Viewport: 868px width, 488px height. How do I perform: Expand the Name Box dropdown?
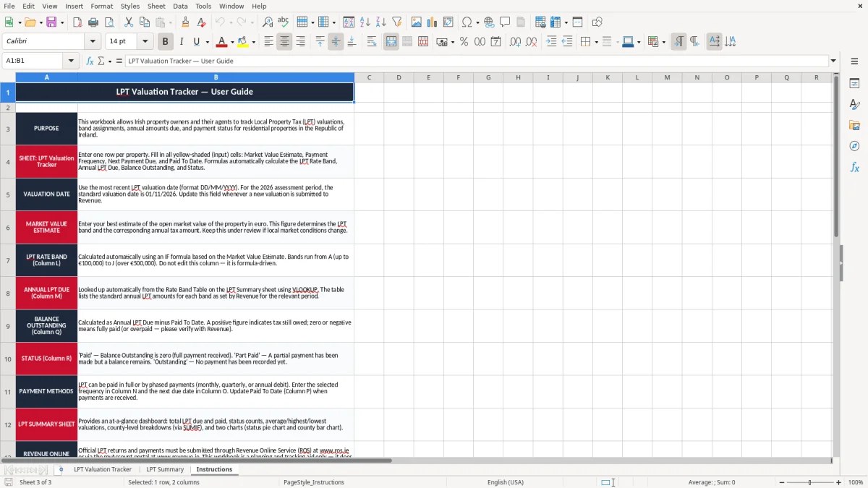72,61
